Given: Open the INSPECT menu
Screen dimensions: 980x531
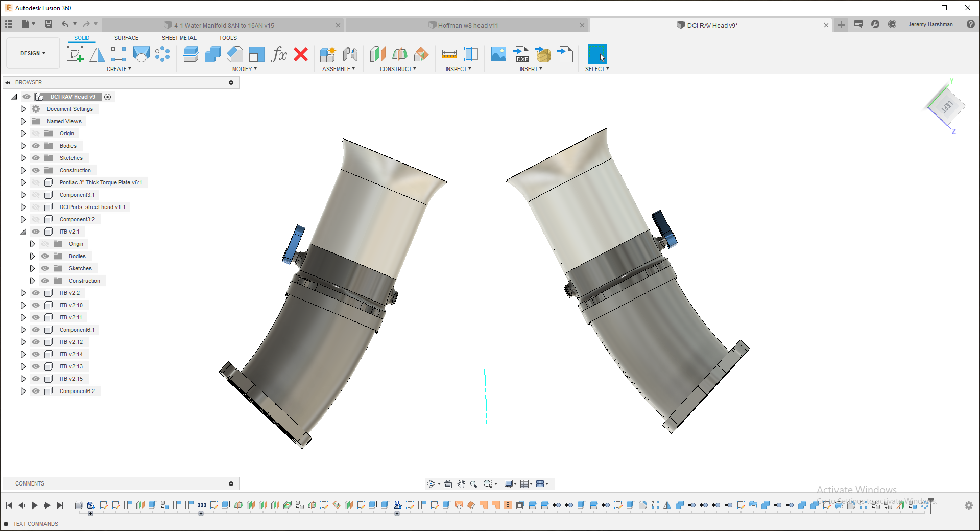Looking at the screenshot, I should 459,69.
